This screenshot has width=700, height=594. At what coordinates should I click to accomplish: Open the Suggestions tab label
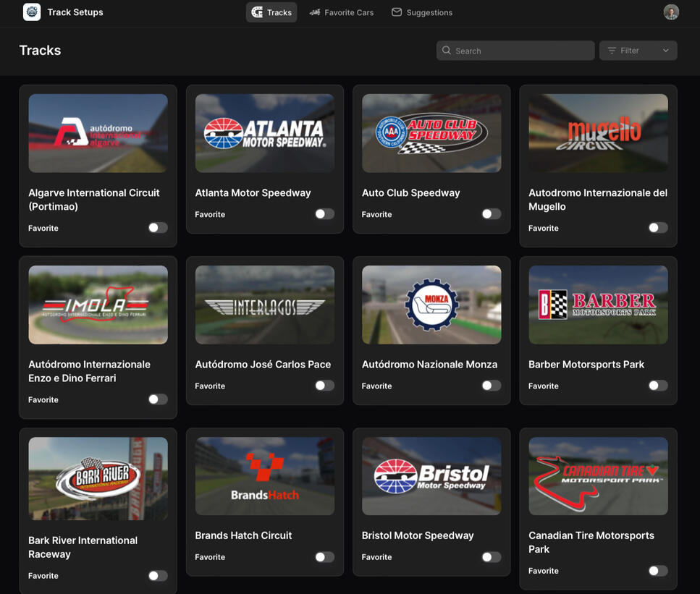[429, 12]
